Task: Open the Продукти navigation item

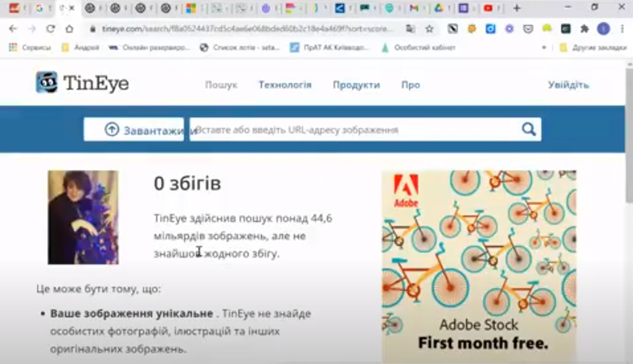Action: click(357, 85)
